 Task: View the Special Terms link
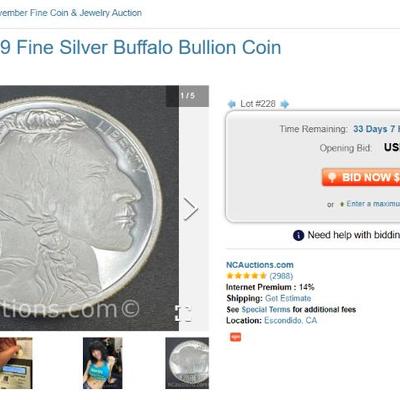266,309
